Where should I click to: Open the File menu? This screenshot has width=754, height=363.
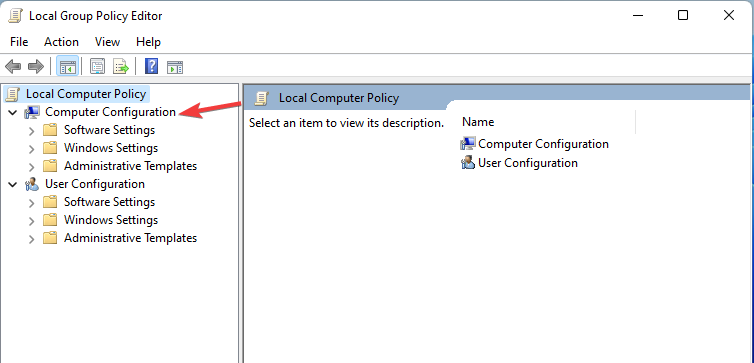(19, 42)
